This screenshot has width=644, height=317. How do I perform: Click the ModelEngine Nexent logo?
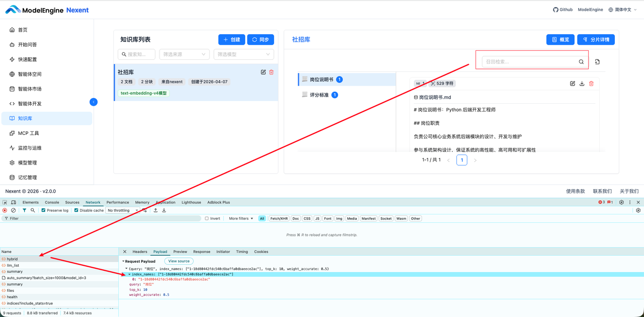tap(47, 10)
